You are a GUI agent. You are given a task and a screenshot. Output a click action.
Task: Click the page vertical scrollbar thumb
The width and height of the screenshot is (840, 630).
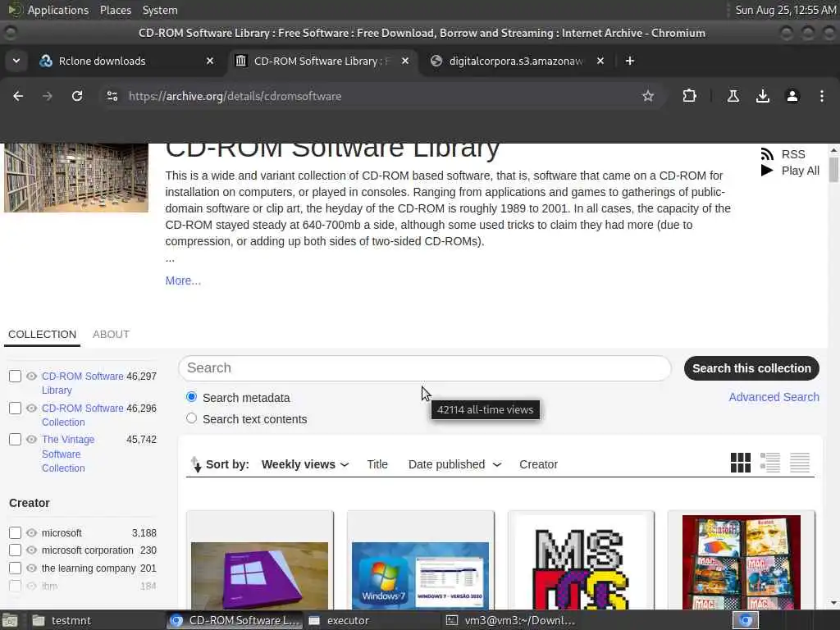pyautogui.click(x=833, y=169)
